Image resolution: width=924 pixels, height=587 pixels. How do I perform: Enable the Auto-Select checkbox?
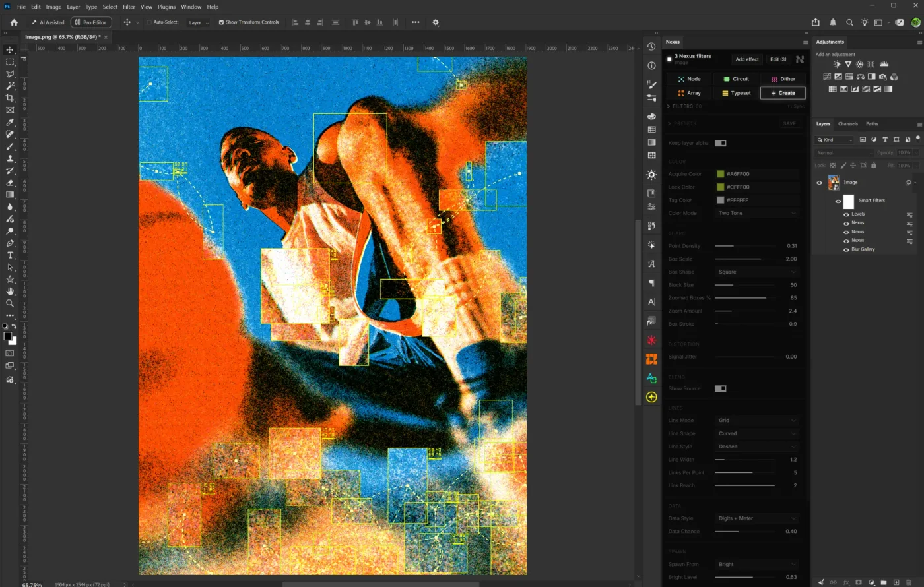coord(149,22)
